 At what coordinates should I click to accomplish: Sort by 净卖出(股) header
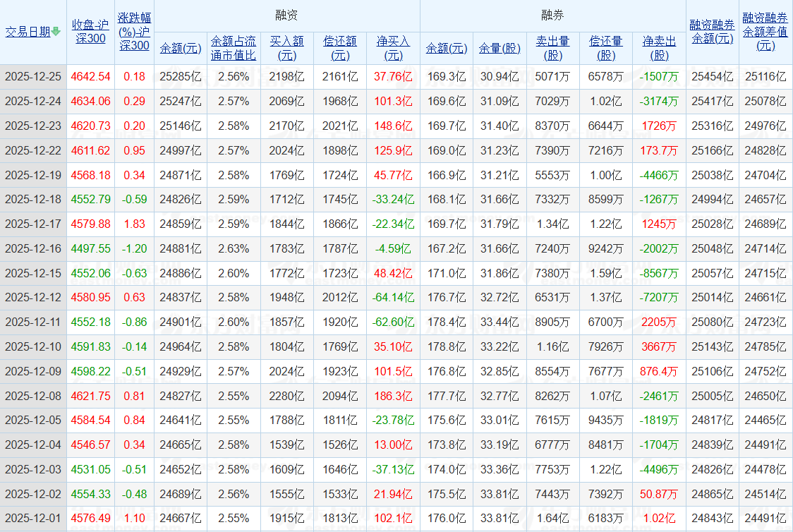point(659,48)
